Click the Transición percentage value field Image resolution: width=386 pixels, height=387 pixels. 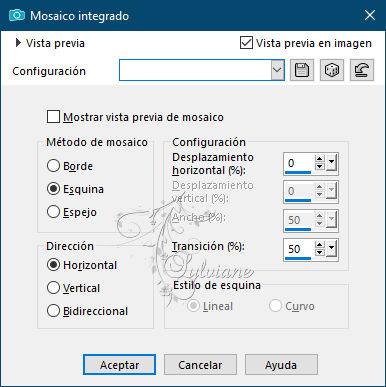click(299, 249)
